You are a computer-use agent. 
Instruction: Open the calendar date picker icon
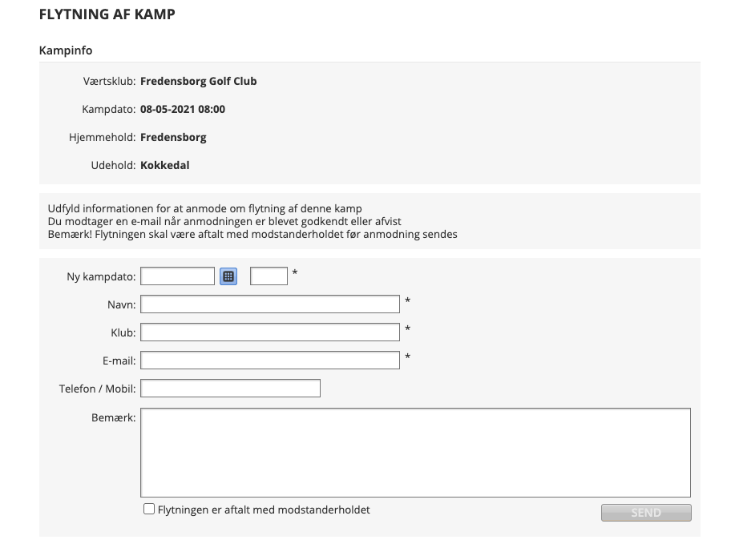tap(228, 276)
